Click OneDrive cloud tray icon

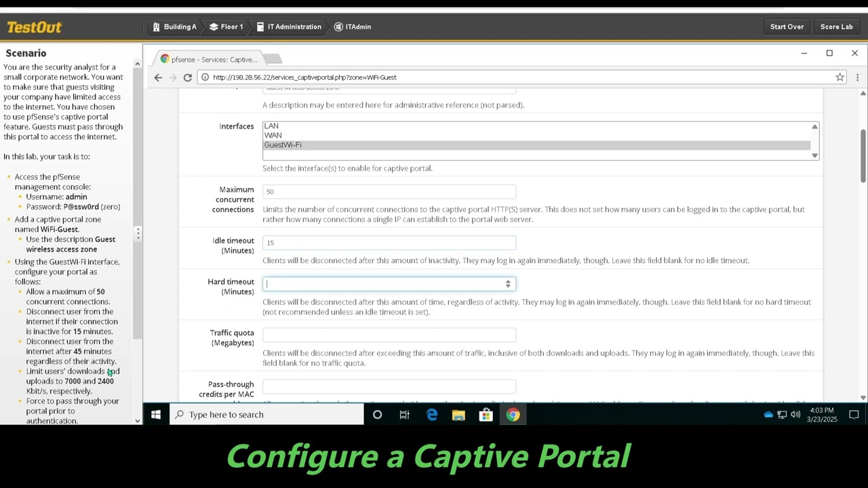(768, 415)
